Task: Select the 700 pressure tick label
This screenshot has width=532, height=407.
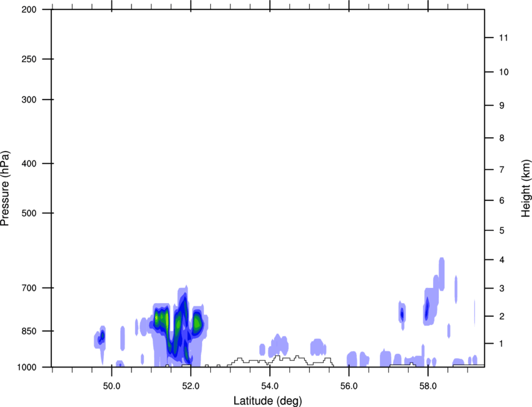Action: tap(29, 288)
